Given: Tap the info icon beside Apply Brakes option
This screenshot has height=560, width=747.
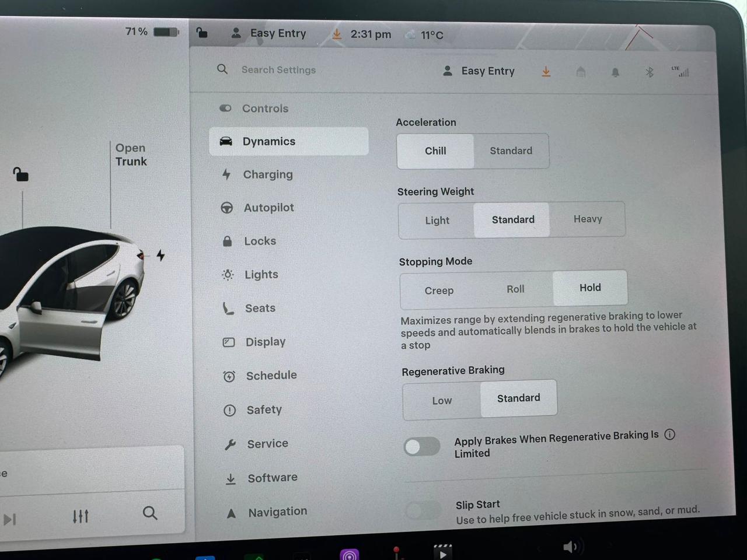Looking at the screenshot, I should click(670, 435).
